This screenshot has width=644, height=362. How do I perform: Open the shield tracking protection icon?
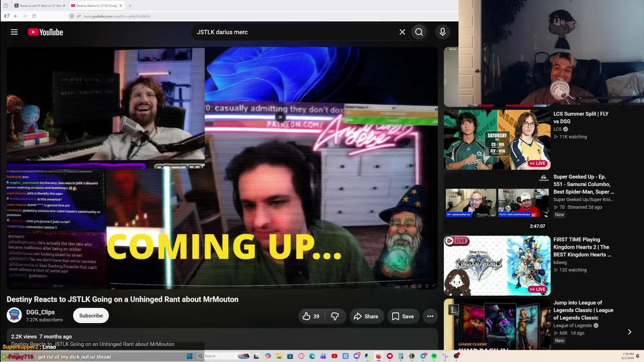click(x=72, y=16)
